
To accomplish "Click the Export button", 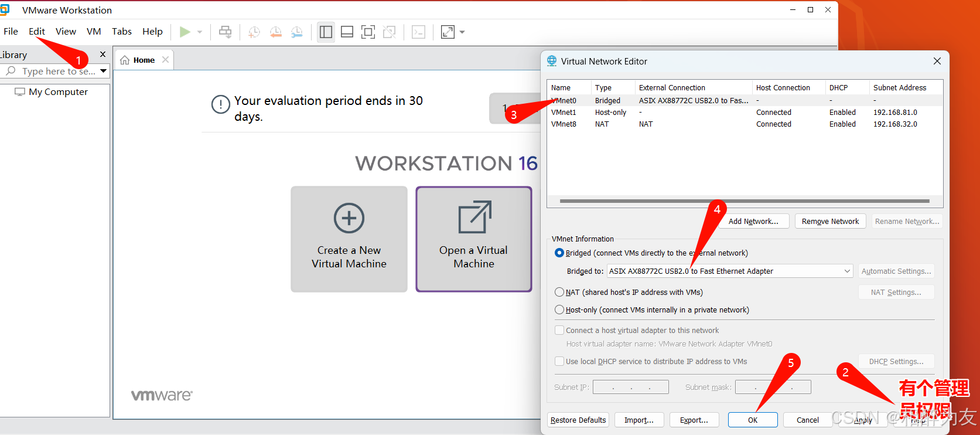I will (x=694, y=420).
